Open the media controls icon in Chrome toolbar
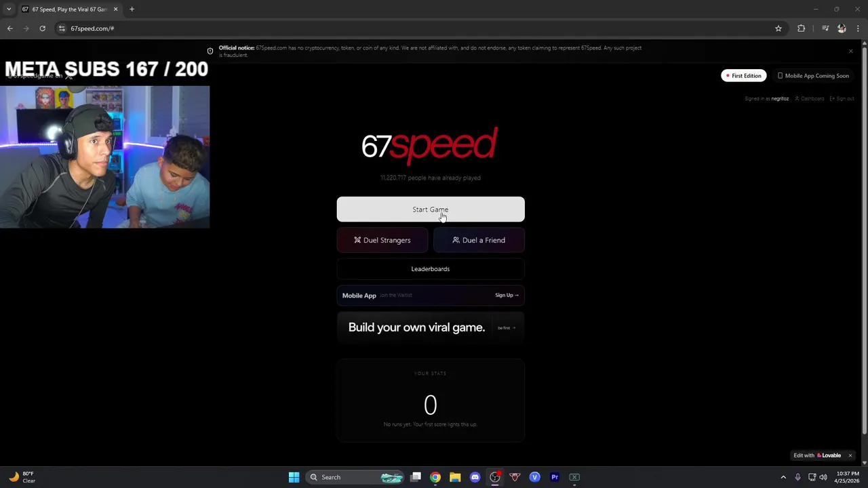The height and width of the screenshot is (488, 868). coord(825,28)
